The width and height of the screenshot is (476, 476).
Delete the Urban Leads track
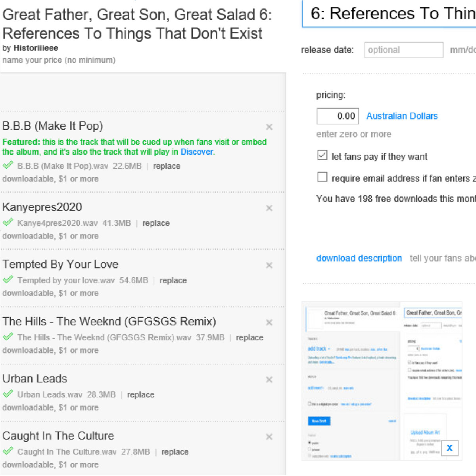coord(269,380)
